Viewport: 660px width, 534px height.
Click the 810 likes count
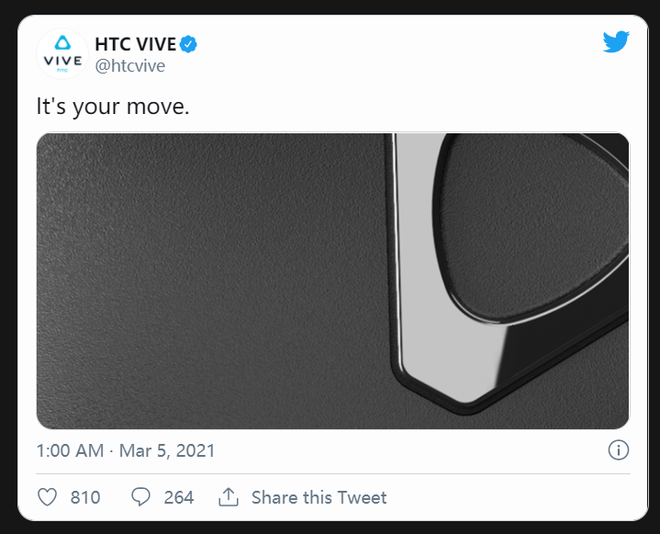(x=85, y=497)
